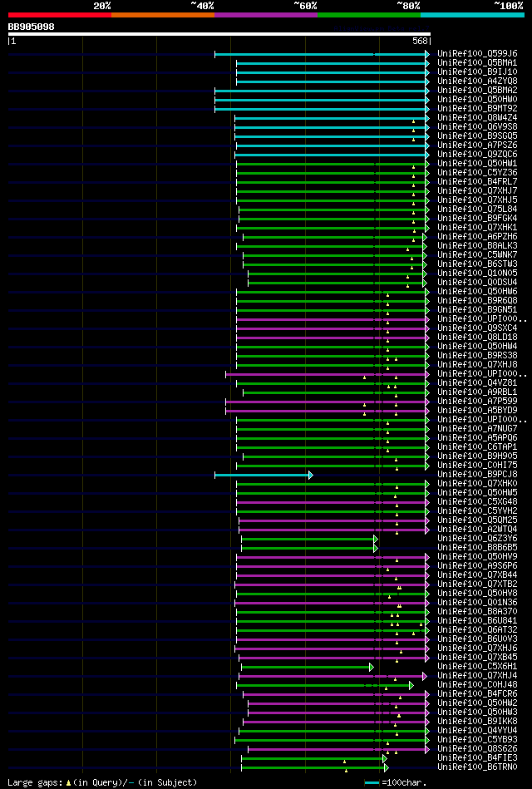This screenshot has width=532, height=789.
Task: Select the UniRef100_B4FRL7 label
Action: [478, 181]
